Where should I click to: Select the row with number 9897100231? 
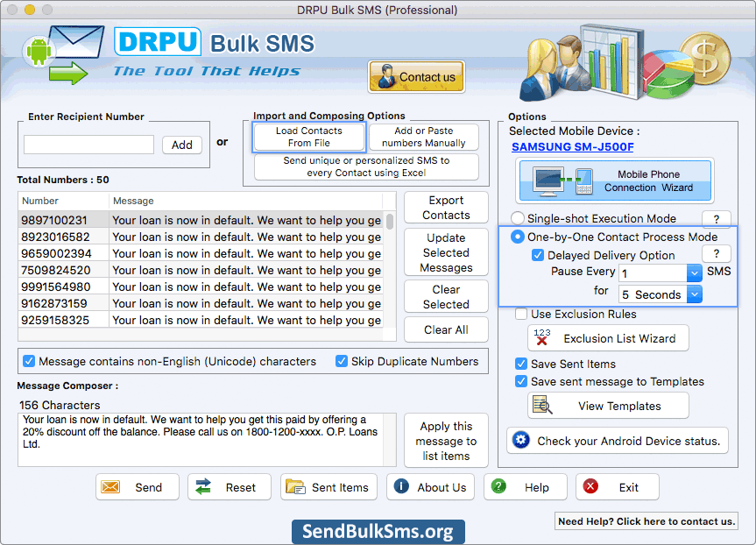201,220
